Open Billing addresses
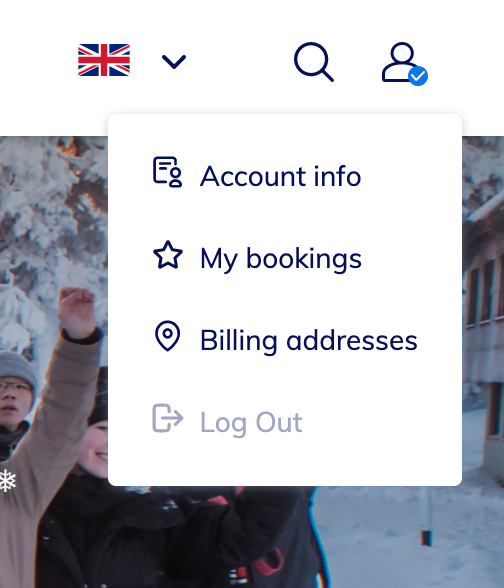Viewport: 504px width, 588px height. 309,341
